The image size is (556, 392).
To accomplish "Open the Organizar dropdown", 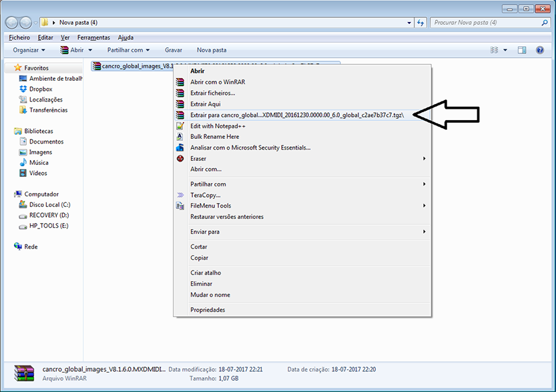I will pos(29,50).
